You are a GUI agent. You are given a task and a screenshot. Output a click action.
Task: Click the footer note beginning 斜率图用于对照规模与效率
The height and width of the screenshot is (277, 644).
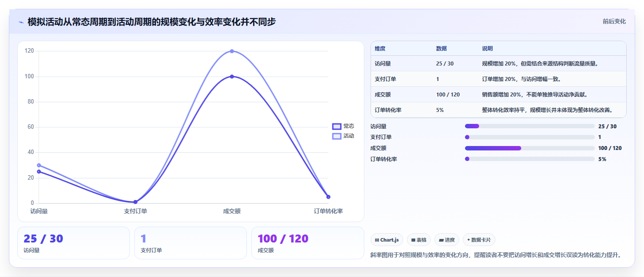[497, 255]
